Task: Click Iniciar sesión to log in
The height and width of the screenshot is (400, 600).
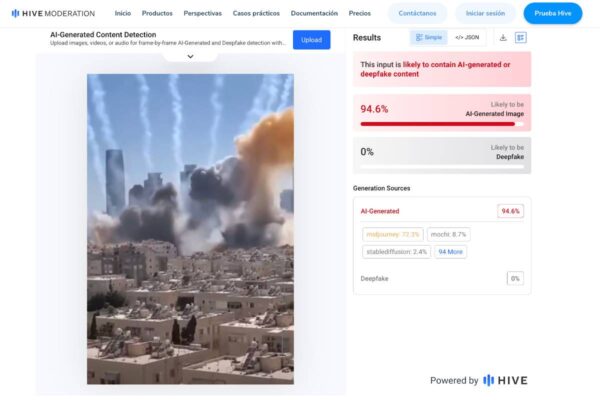Action: (x=486, y=14)
